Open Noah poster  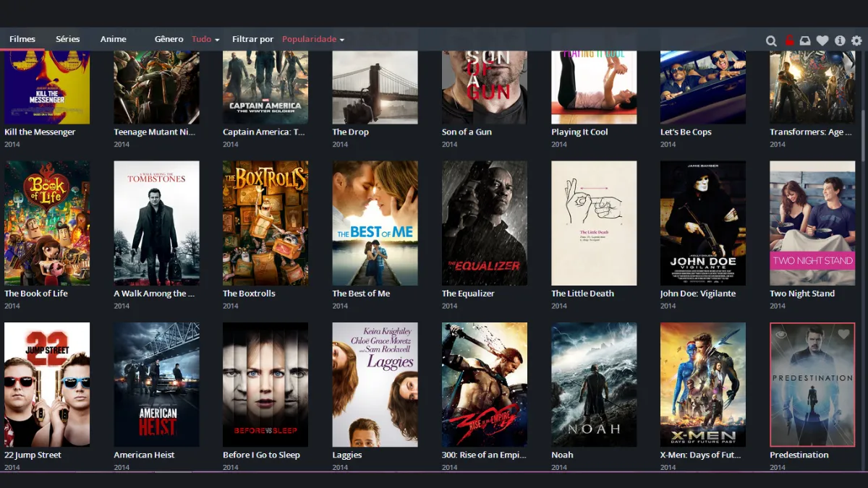click(x=594, y=385)
